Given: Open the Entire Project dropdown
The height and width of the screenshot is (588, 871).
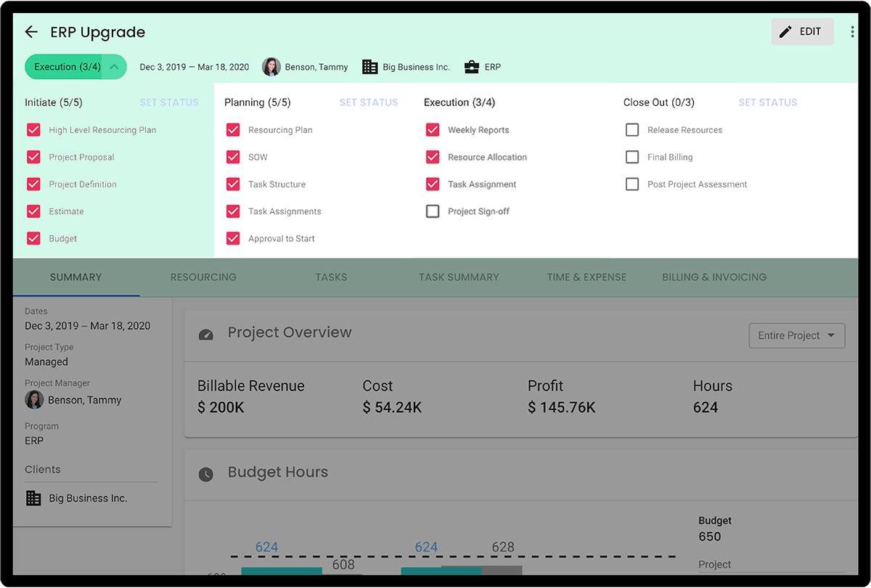Looking at the screenshot, I should [796, 335].
